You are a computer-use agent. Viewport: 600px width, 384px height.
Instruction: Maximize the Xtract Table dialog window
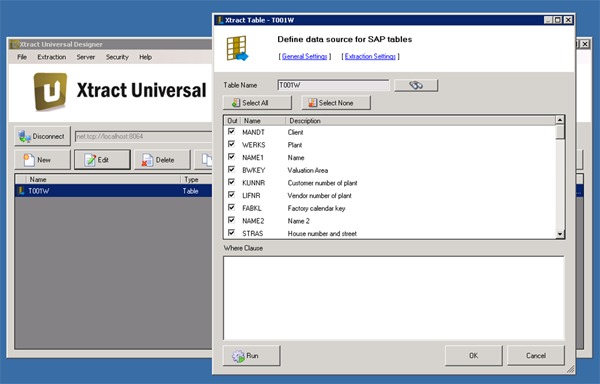pos(558,20)
